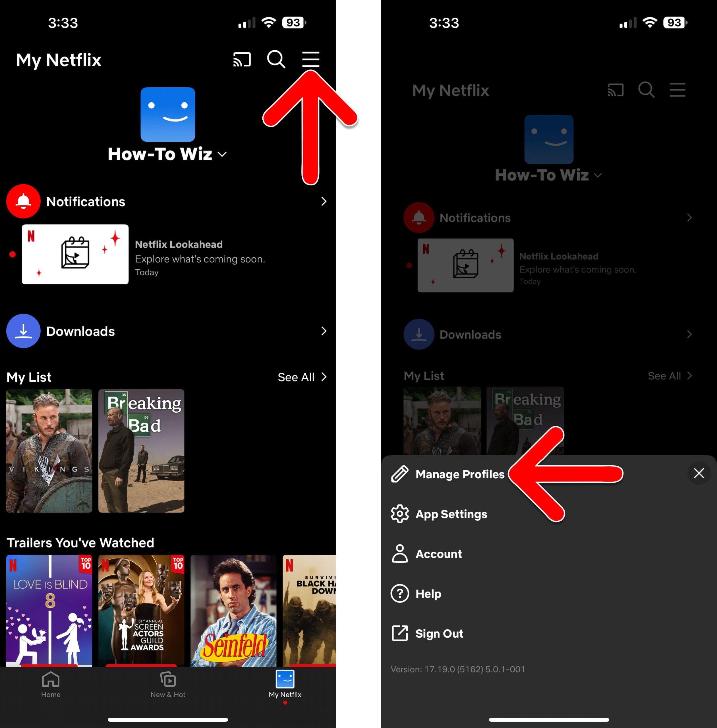Image resolution: width=717 pixels, height=728 pixels.
Task: Tap the Cast icon in left screen
Action: click(242, 59)
